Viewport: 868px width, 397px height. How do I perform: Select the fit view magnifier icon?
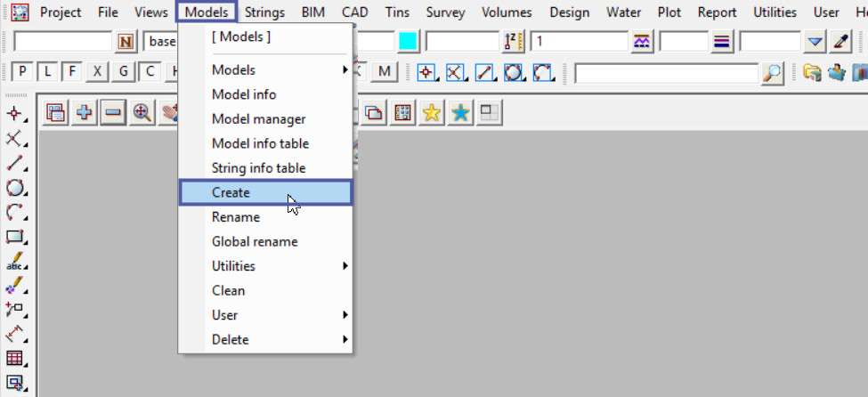click(142, 113)
